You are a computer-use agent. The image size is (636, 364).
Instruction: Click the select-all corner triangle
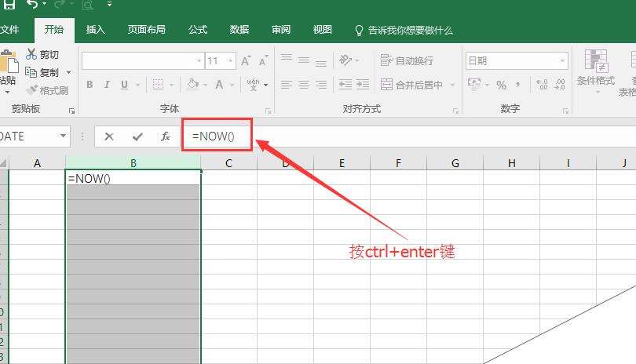[x=4, y=163]
